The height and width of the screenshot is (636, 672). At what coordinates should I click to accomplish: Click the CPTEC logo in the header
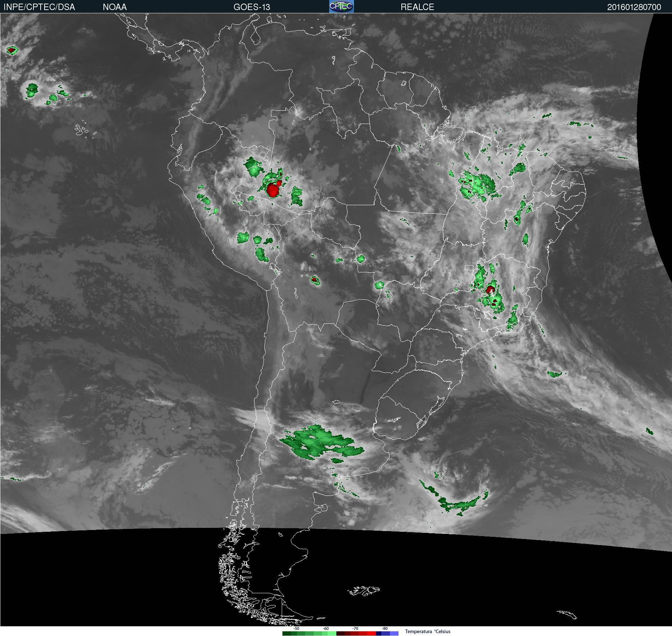[x=341, y=6]
